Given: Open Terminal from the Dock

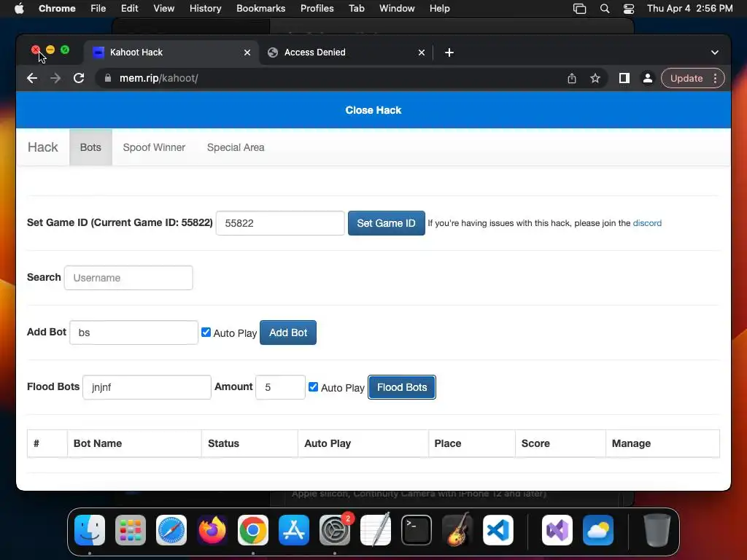Looking at the screenshot, I should click(x=417, y=530).
